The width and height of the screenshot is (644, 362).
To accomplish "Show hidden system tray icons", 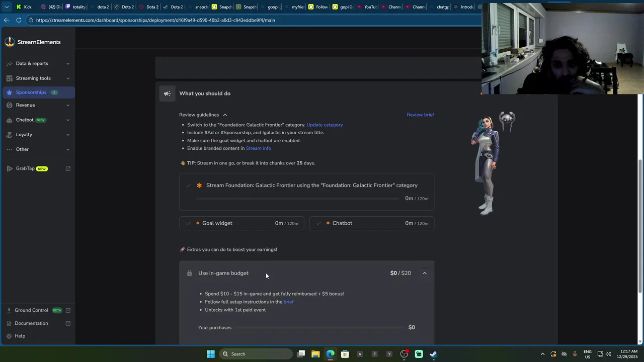I will (x=542, y=354).
